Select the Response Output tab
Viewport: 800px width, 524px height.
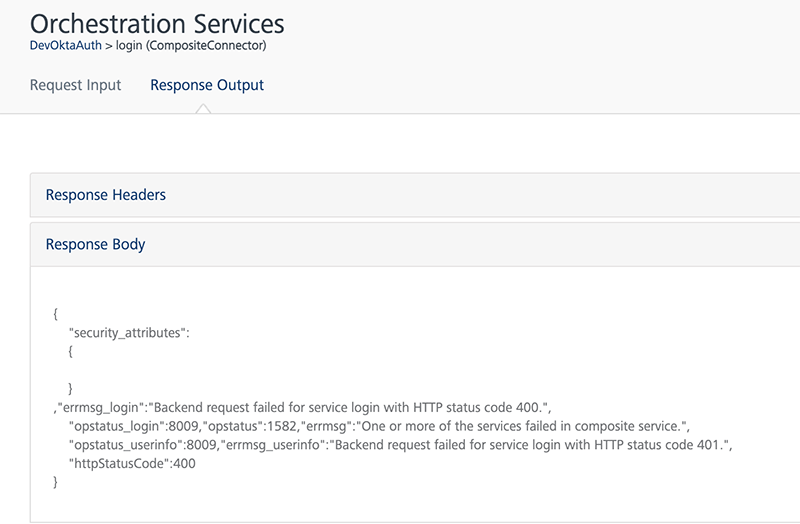point(207,85)
